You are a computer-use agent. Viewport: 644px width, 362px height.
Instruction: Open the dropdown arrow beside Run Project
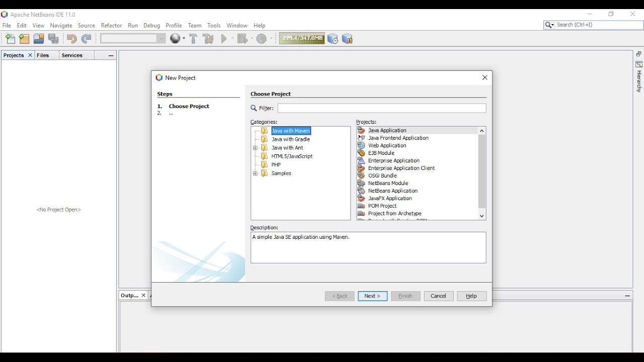click(x=232, y=39)
